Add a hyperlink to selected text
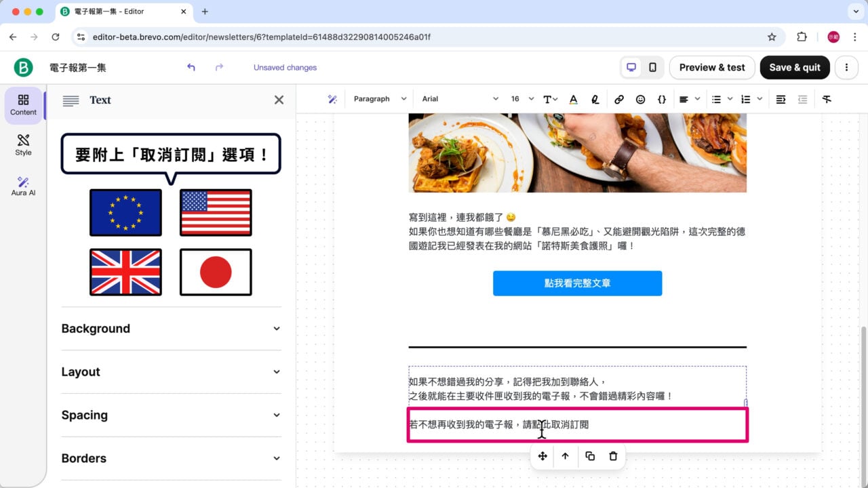Viewport: 868px width, 488px height. point(618,99)
